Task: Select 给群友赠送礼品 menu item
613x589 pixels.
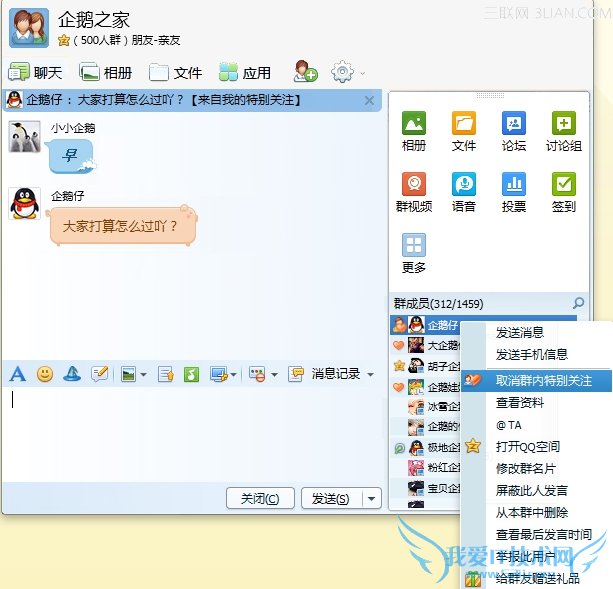Action: click(x=537, y=578)
